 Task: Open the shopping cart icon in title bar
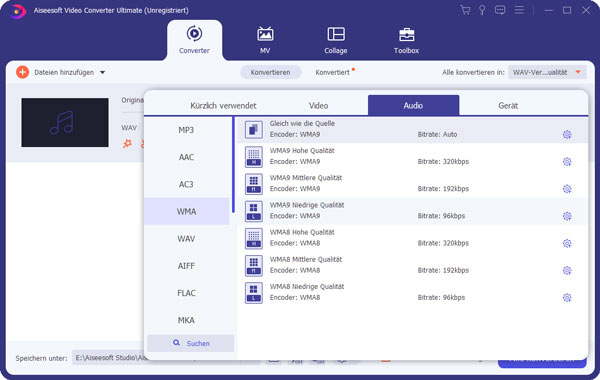click(x=465, y=10)
